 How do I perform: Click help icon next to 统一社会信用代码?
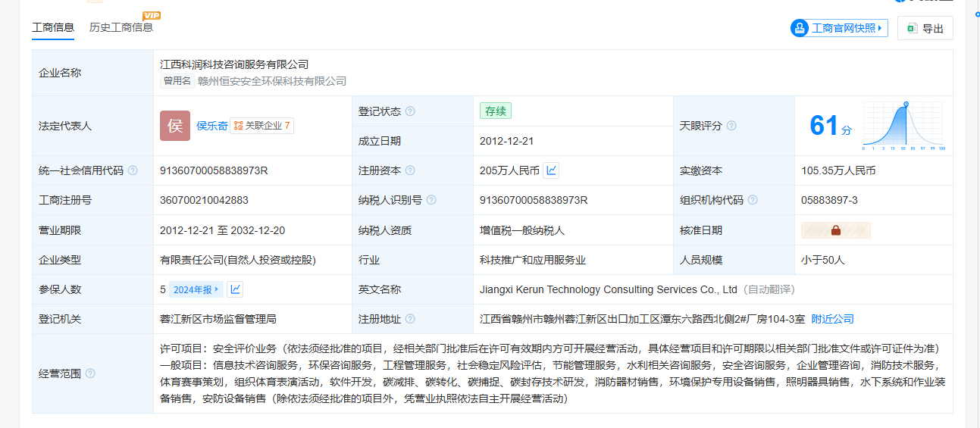pyautogui.click(x=133, y=170)
